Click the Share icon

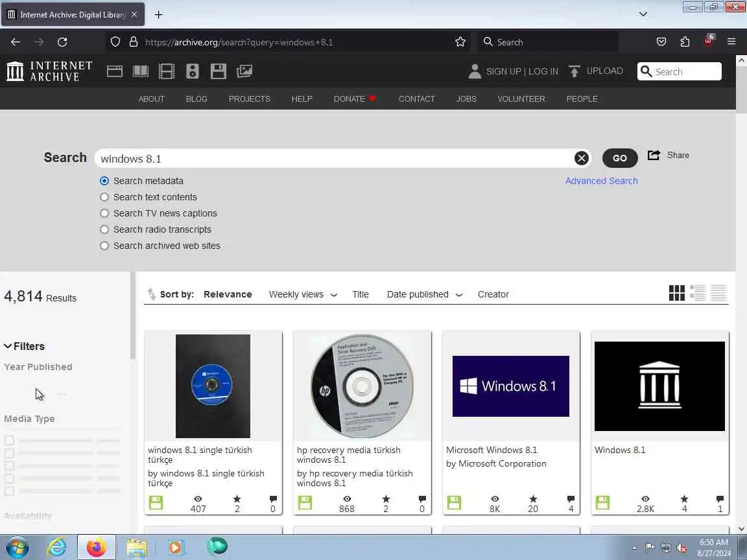(654, 156)
